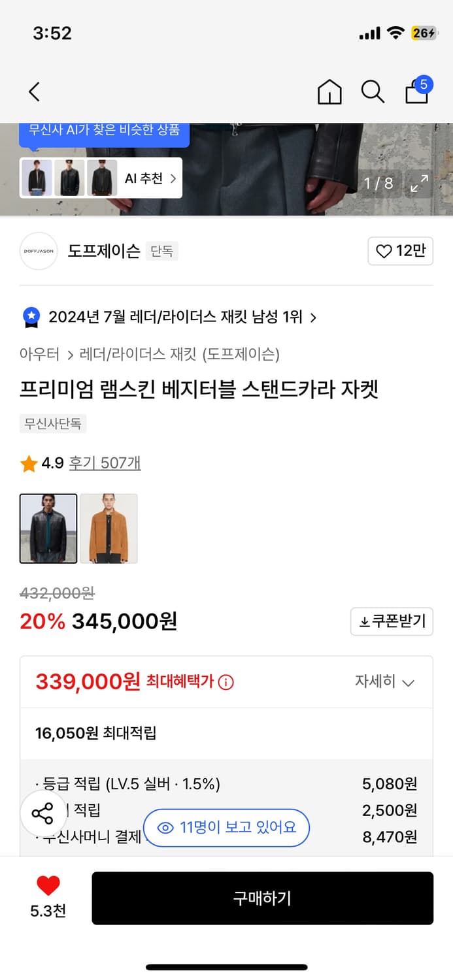Open 레더/라이더스 재킷 breadcrumb

[x=138, y=355]
